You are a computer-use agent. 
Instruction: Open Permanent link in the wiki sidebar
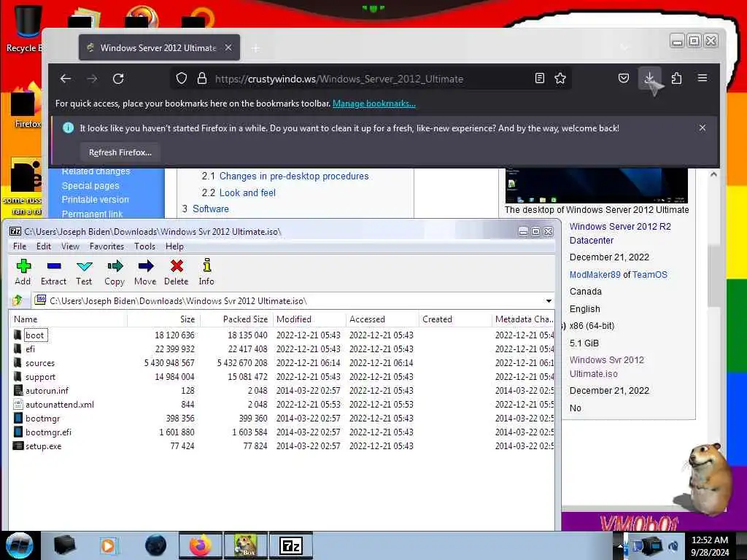pos(92,214)
